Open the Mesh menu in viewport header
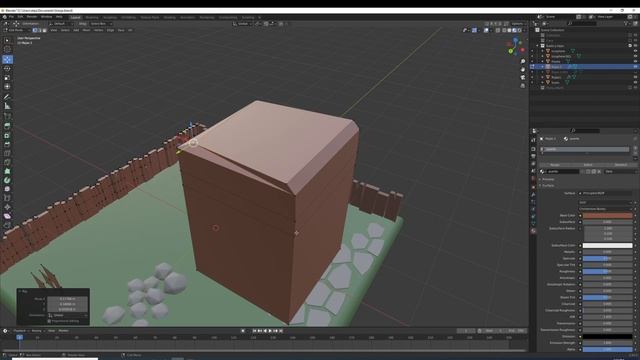Screen dimensions: 640x360 click(x=86, y=30)
